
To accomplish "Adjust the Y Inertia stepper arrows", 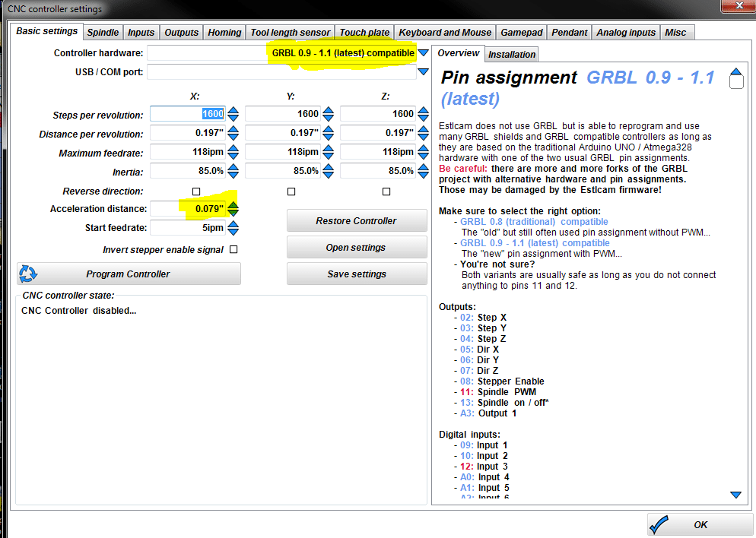I will point(329,171).
